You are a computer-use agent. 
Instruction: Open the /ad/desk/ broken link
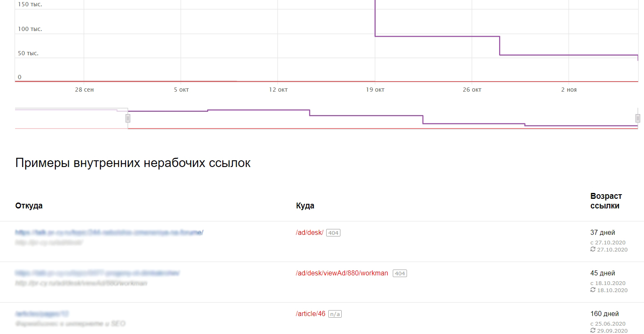309,233
